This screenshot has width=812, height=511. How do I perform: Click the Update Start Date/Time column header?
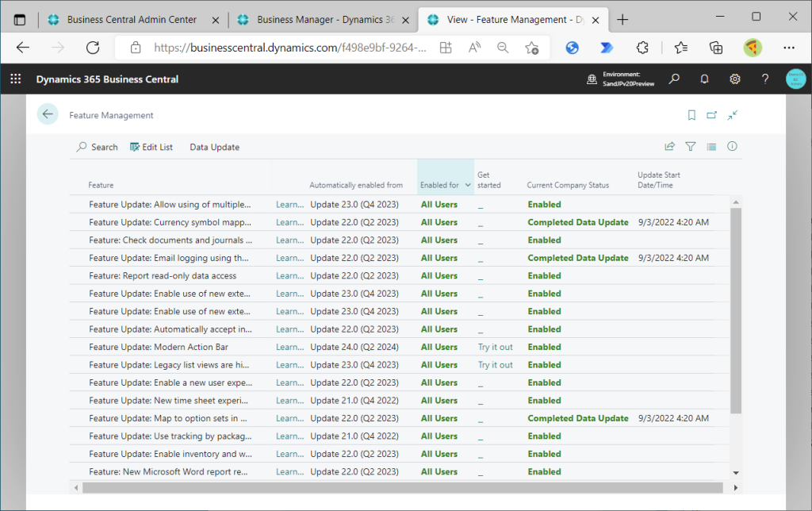click(x=659, y=180)
